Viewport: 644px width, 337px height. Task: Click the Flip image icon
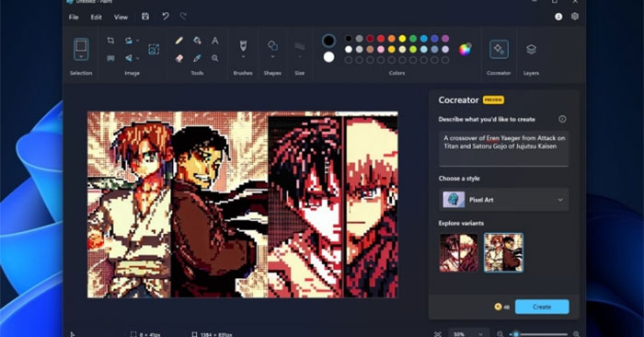tap(129, 58)
